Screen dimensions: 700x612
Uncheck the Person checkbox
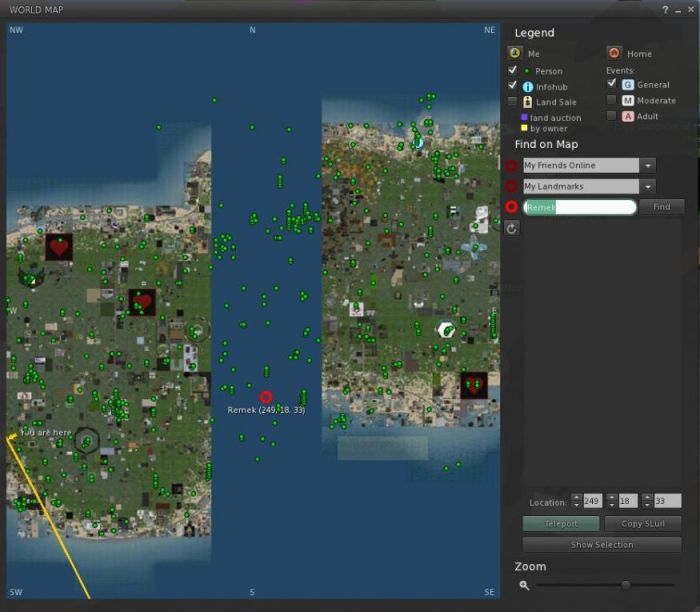tap(513, 70)
